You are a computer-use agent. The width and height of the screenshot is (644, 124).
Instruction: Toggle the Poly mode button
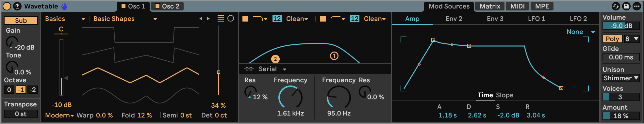coord(613,39)
